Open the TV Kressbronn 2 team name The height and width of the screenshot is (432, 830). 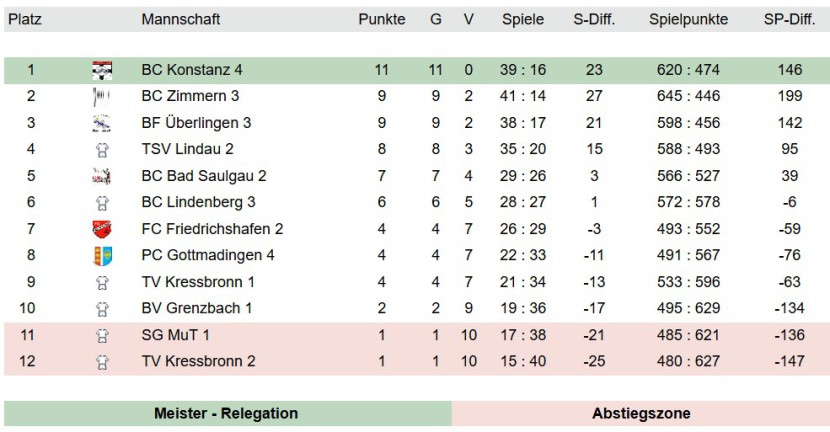coord(198,361)
